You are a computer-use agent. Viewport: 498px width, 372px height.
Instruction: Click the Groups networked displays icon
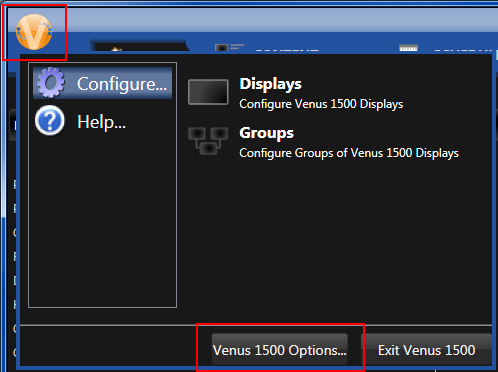click(208, 140)
